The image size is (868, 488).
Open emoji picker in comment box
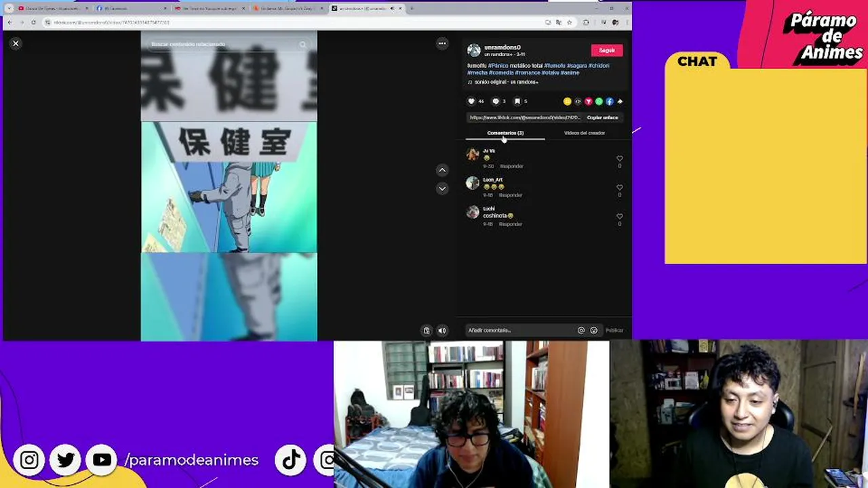click(594, 330)
